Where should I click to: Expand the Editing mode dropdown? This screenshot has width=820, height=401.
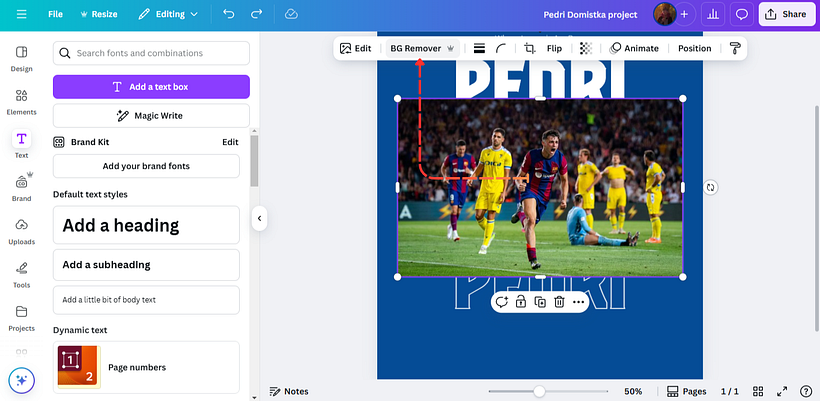(168, 14)
